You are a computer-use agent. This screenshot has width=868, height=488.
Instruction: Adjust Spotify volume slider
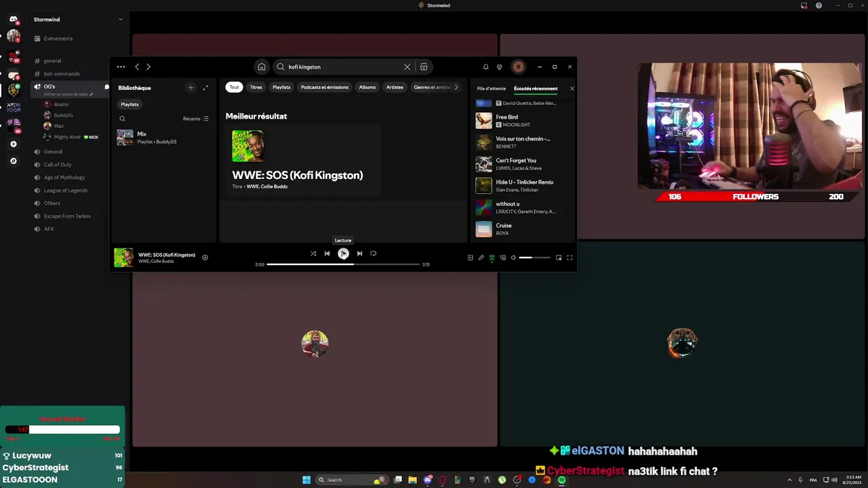535,258
